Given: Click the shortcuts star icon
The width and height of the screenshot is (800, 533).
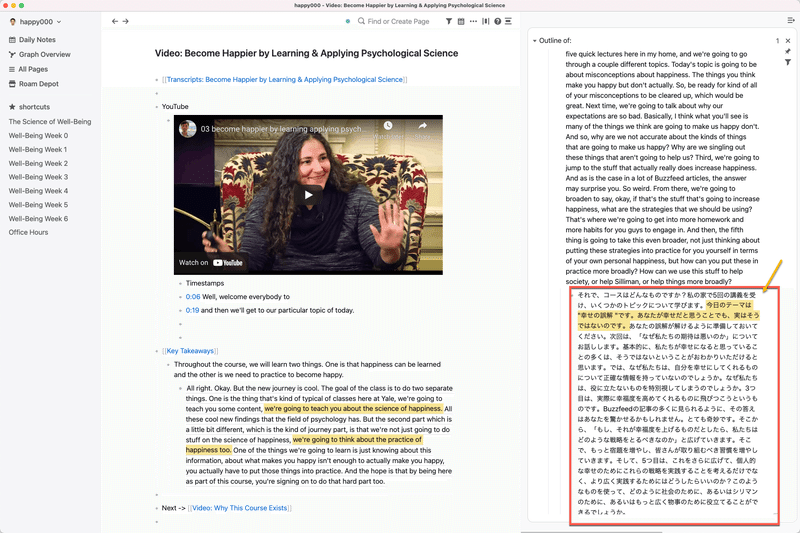Looking at the screenshot, I should [12, 107].
